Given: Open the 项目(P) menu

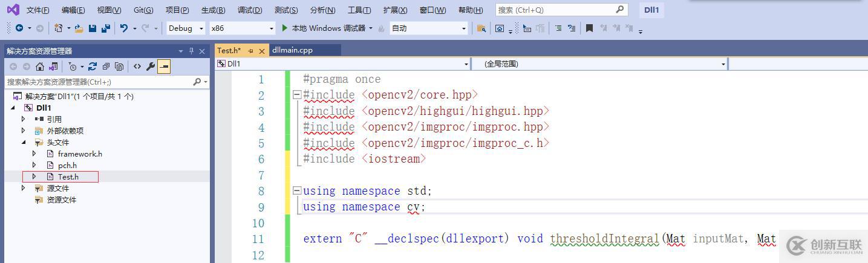Looking at the screenshot, I should (x=177, y=10).
